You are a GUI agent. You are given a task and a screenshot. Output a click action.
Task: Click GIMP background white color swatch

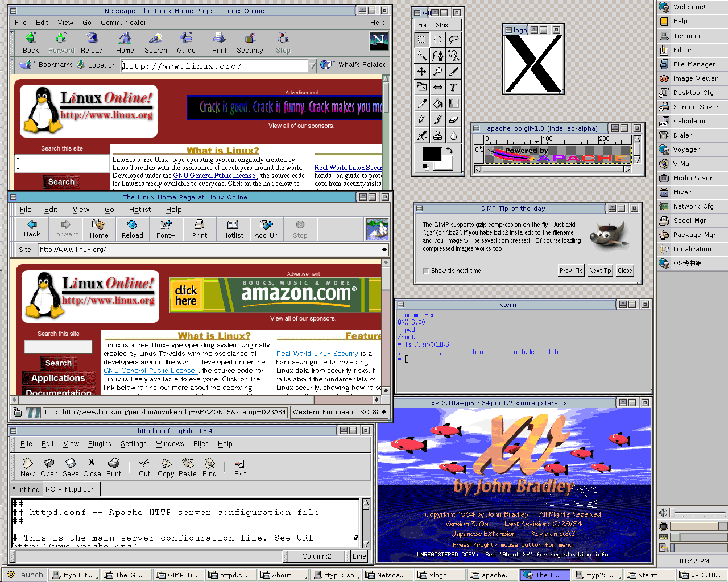pyautogui.click(x=446, y=164)
